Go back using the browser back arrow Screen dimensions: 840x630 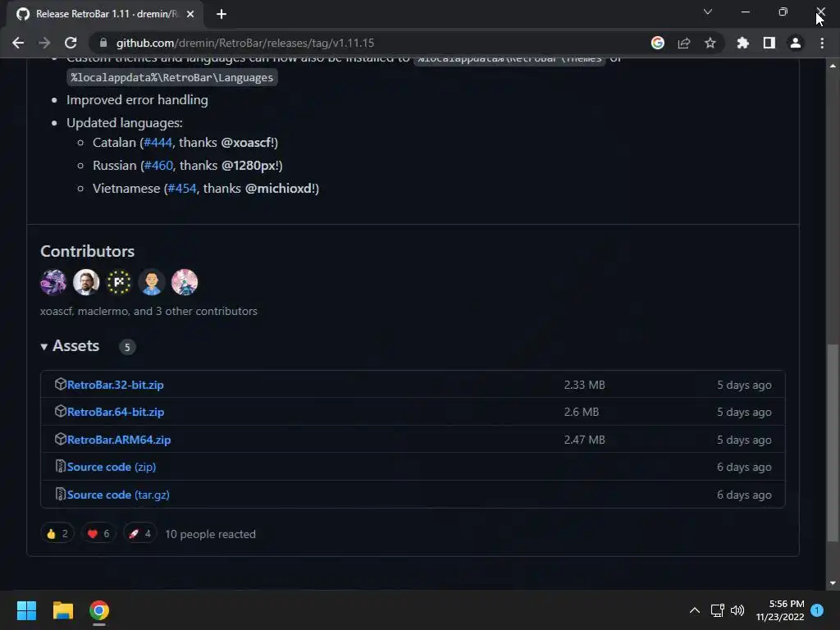coord(18,43)
